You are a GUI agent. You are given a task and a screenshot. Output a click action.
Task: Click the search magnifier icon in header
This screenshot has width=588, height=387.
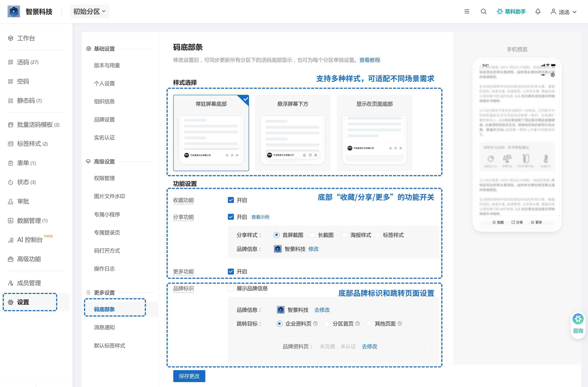point(483,12)
